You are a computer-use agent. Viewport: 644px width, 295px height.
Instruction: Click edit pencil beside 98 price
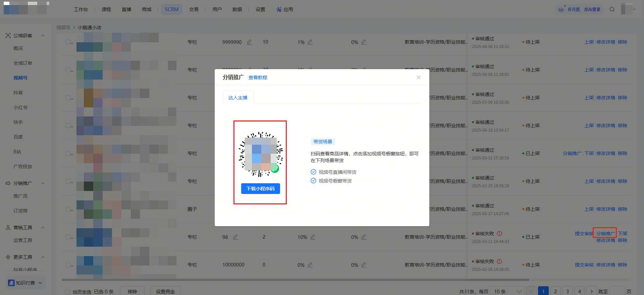click(235, 237)
